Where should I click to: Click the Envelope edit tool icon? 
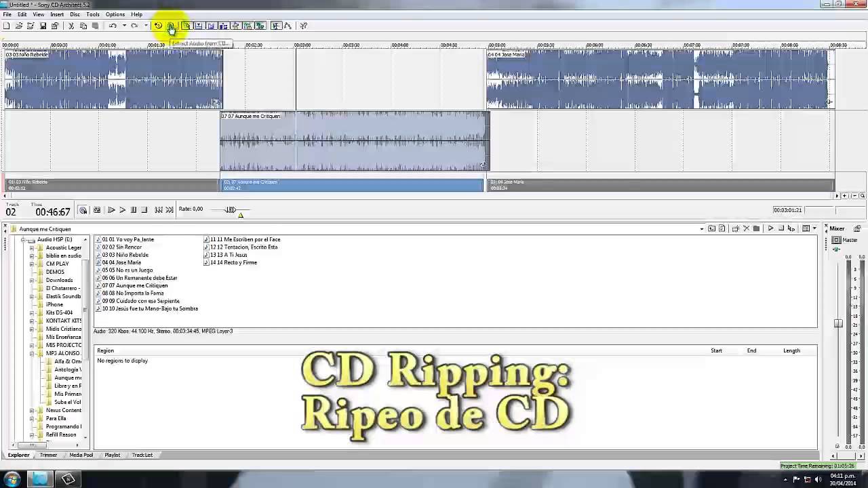point(288,26)
